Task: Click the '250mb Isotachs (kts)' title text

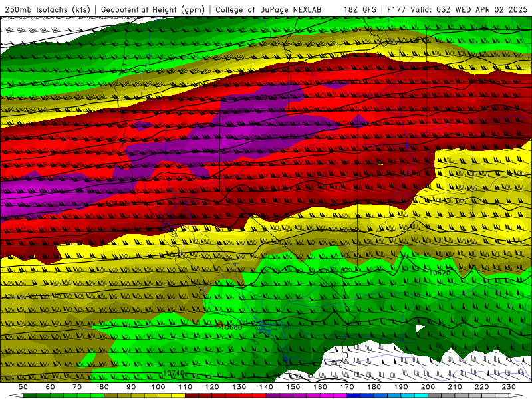Action: coord(47,9)
